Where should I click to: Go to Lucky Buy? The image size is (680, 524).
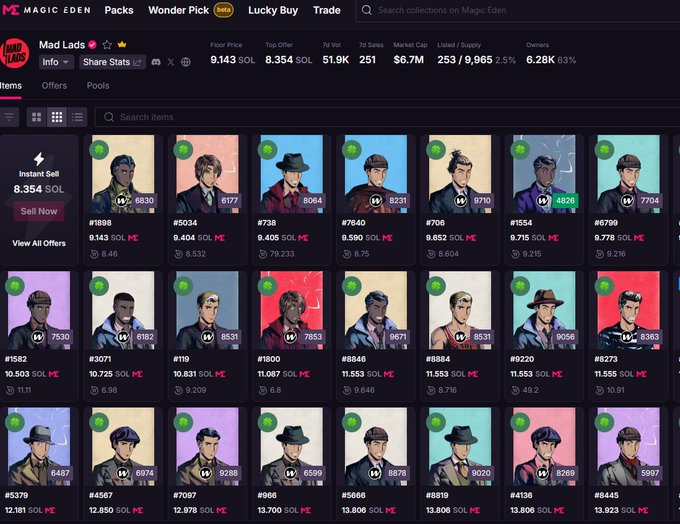(x=273, y=10)
